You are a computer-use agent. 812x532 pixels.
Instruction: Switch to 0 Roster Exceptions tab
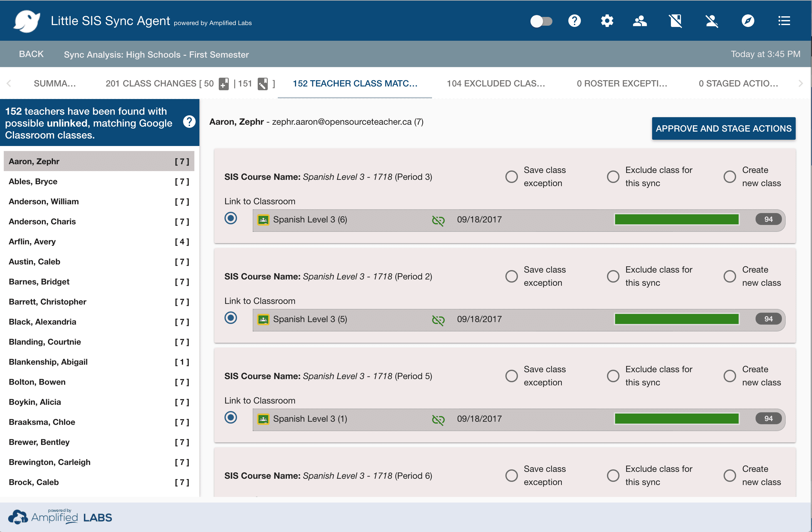point(622,84)
